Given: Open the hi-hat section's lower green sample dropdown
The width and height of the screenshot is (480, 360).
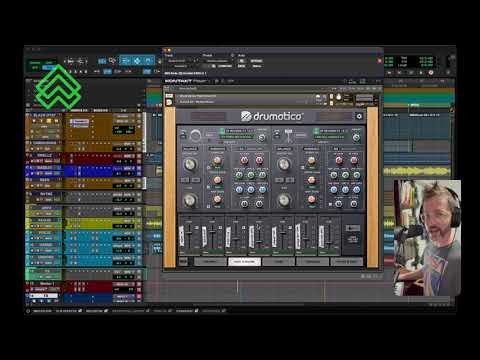Looking at the screenshot, I should (331, 137).
